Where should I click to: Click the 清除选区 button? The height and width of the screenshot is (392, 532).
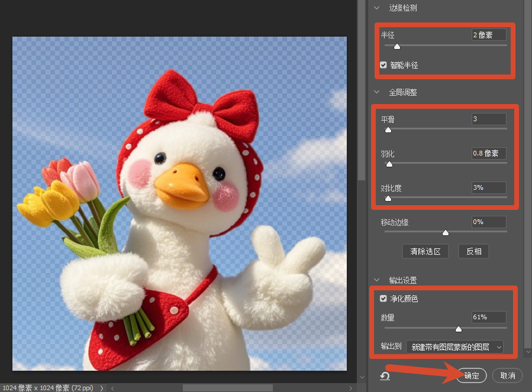click(425, 251)
